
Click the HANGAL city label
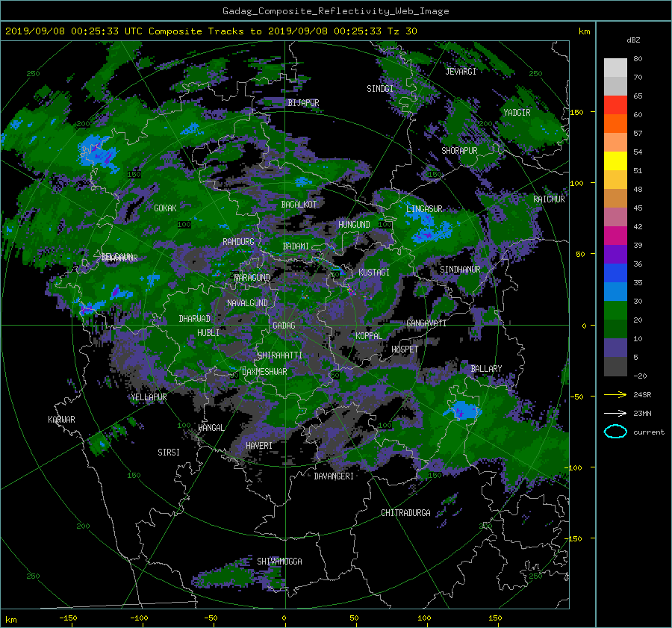click(x=211, y=428)
